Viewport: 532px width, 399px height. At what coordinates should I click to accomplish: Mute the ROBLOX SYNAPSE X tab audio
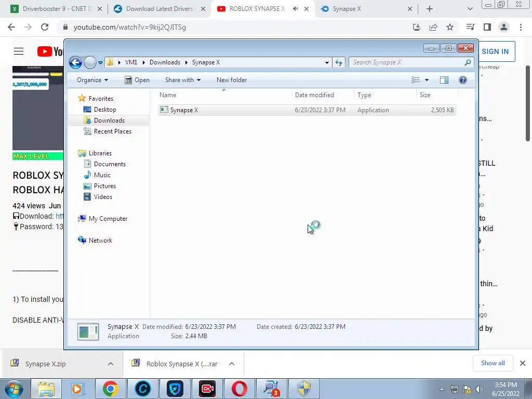295,9
